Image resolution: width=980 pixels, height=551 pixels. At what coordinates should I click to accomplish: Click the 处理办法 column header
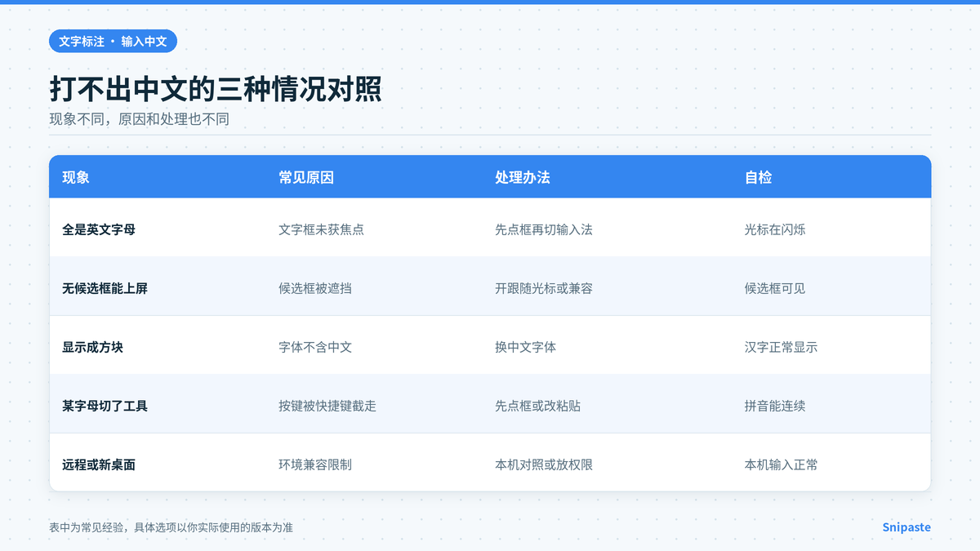(523, 177)
